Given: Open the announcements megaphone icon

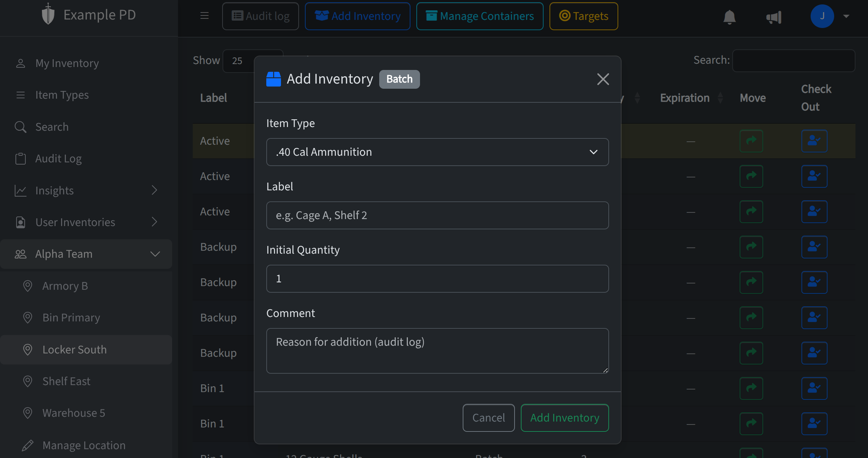Looking at the screenshot, I should [x=774, y=17].
